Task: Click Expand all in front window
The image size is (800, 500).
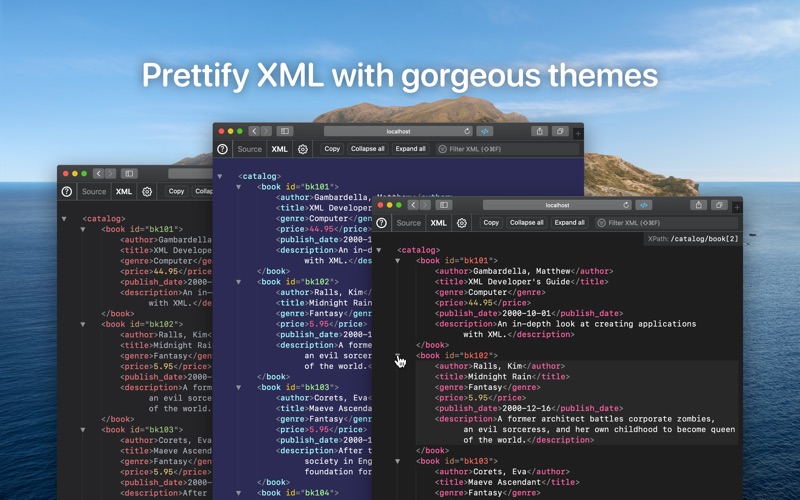Action: tap(569, 222)
